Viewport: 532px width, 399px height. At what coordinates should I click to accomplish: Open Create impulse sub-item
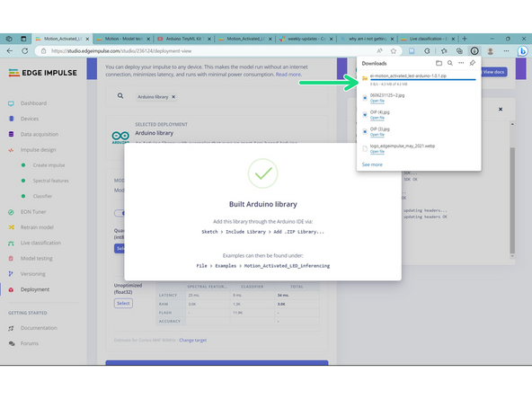point(49,165)
